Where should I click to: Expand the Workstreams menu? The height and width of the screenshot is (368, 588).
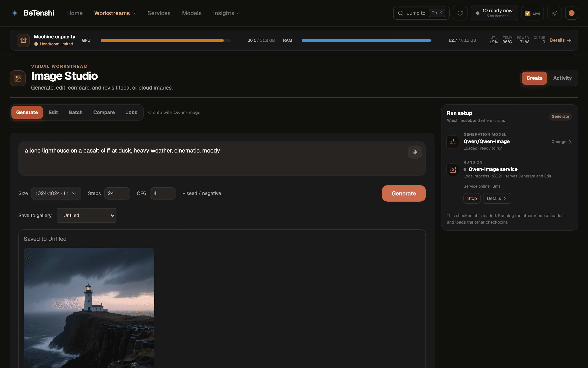pyautogui.click(x=115, y=13)
